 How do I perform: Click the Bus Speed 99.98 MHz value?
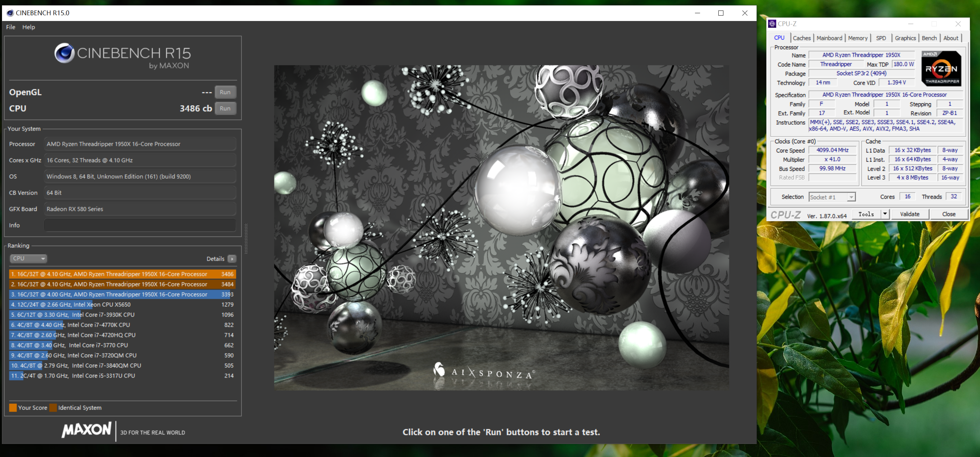pos(832,168)
